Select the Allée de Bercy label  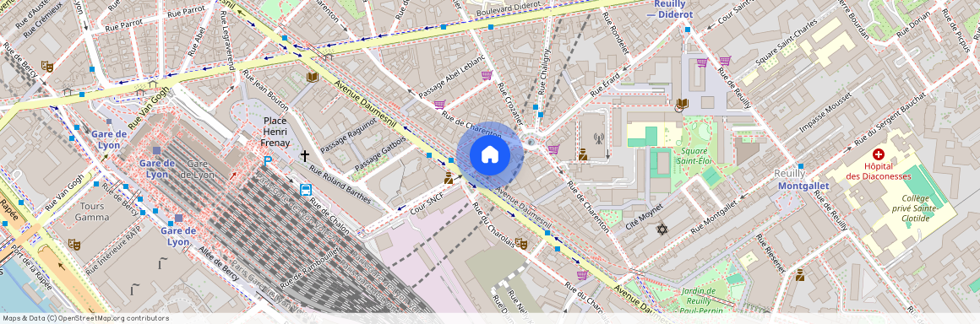218,262
